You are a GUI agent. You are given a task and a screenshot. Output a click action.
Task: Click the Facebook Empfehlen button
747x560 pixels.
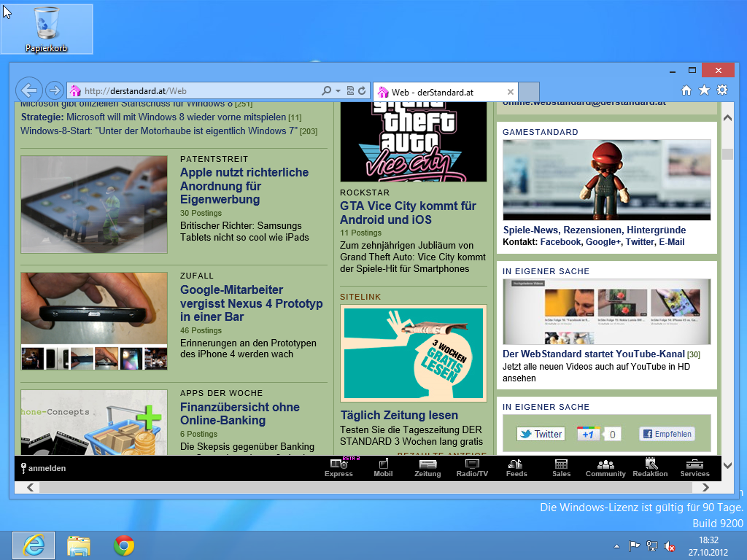[x=667, y=434]
